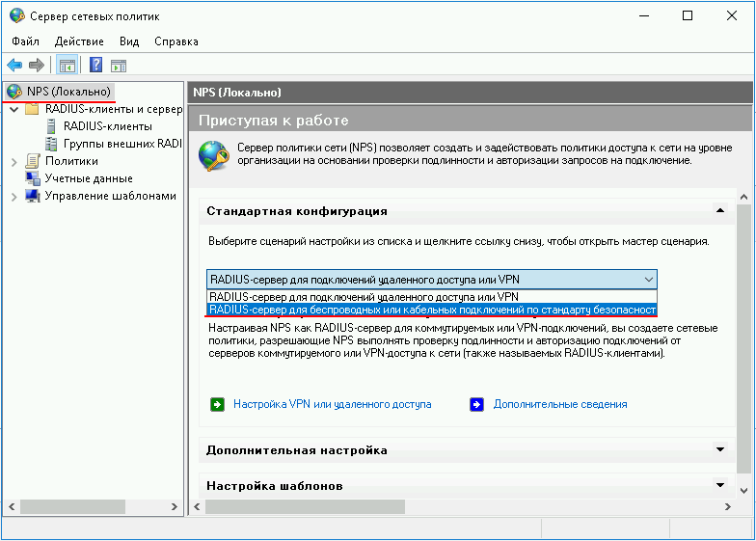Click the tree pane horizontal scrollbar thumb
The height and width of the screenshot is (541, 756).
[73, 507]
